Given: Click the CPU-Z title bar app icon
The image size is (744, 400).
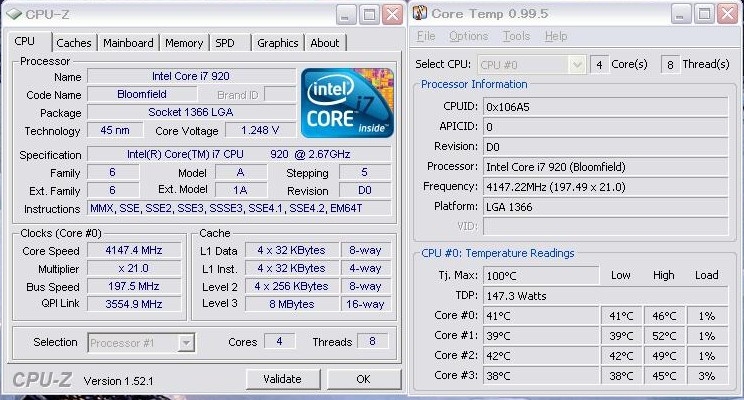Looking at the screenshot, I should click(13, 15).
